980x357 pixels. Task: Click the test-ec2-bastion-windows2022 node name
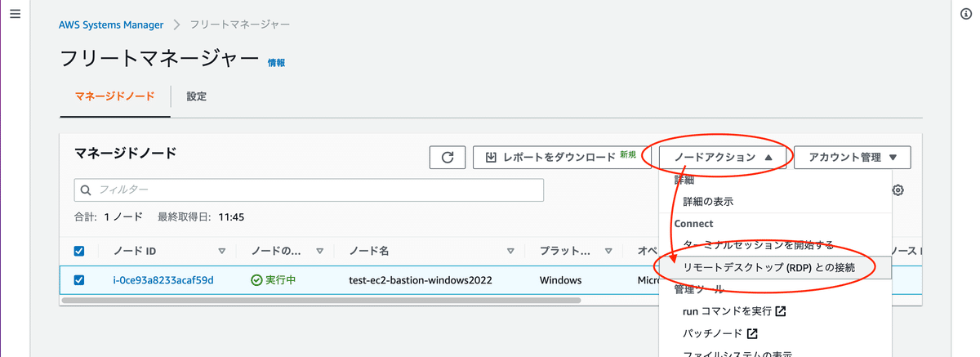point(420,280)
